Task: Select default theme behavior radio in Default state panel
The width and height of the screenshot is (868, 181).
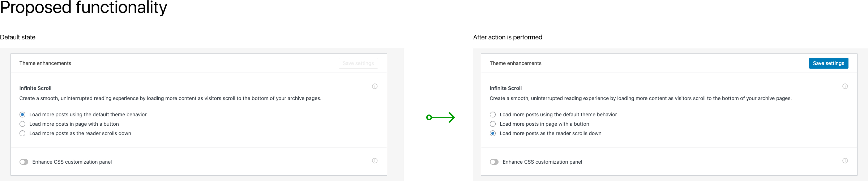Action: click(22, 115)
